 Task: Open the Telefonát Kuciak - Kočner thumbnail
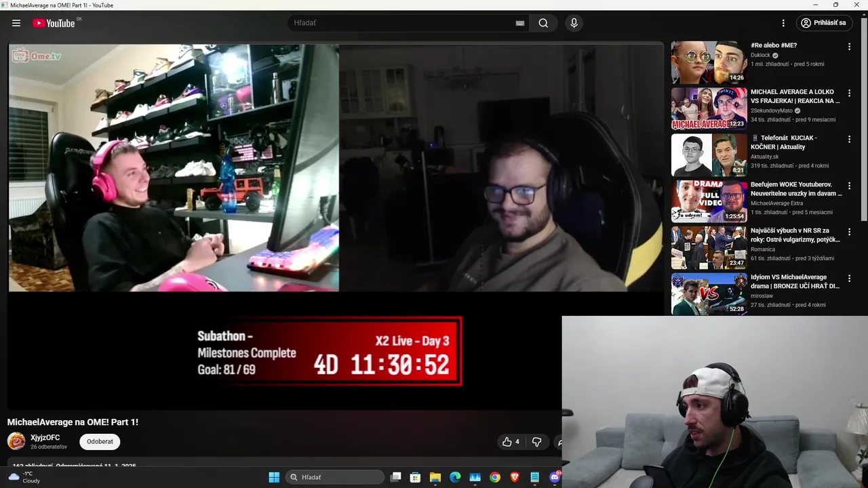tap(709, 155)
